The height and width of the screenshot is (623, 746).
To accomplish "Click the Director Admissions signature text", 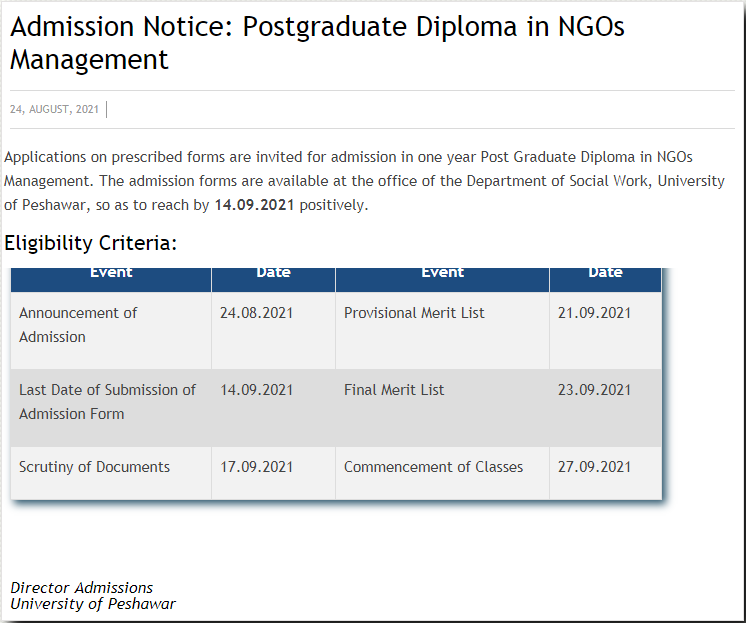I will 82,588.
